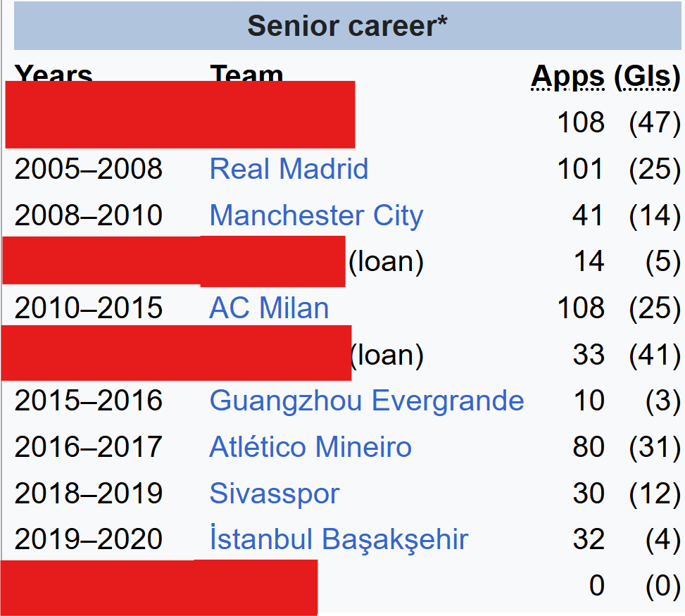Click the 2015–2016 years cell
Image resolution: width=685 pixels, height=616 pixels.
(x=89, y=401)
